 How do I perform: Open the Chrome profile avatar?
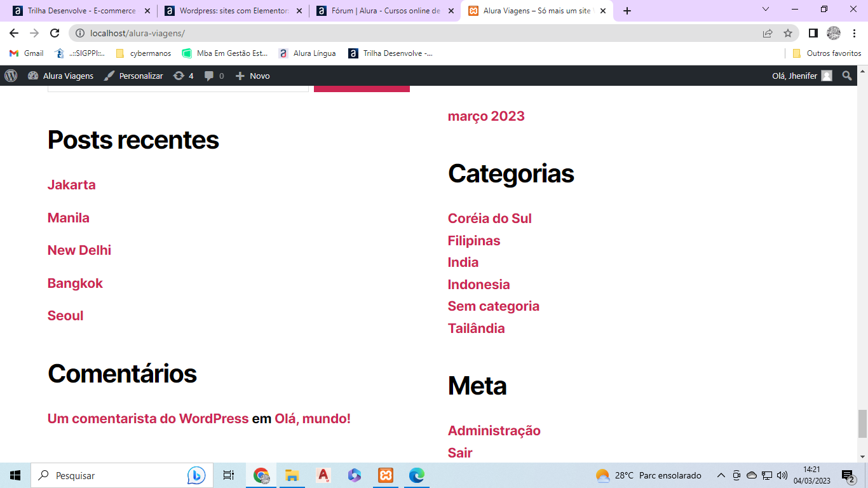tap(834, 33)
